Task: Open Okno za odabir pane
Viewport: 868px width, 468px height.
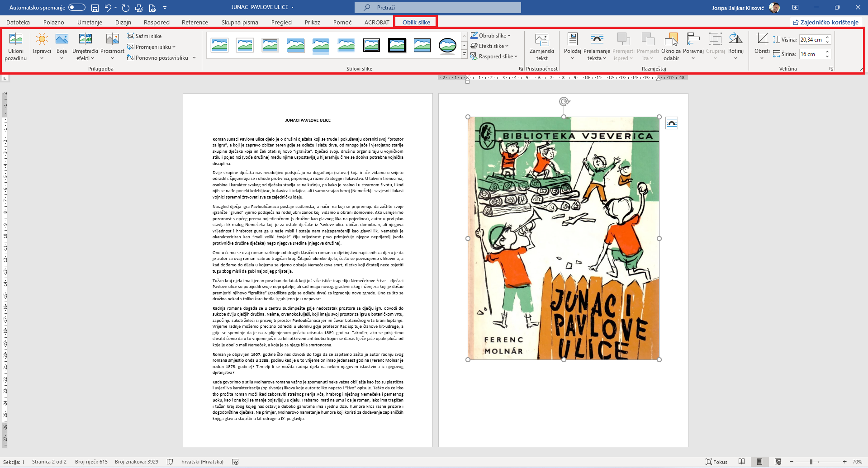Action: pyautogui.click(x=671, y=40)
